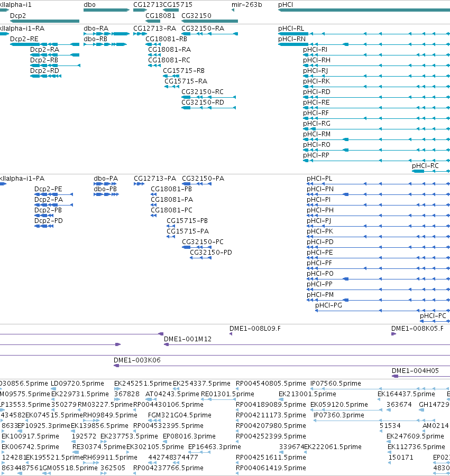Click the dbo gene label
450x476 pixels.
(x=90, y=5)
